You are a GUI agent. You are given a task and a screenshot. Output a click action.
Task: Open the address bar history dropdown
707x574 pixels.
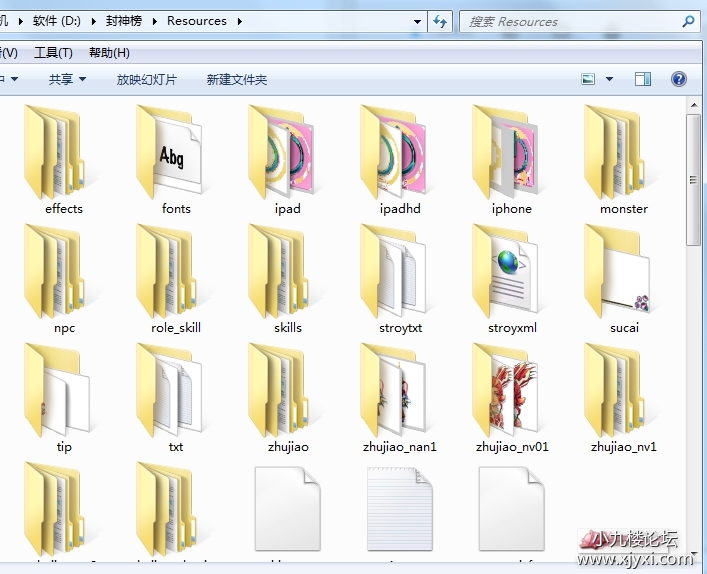(418, 21)
